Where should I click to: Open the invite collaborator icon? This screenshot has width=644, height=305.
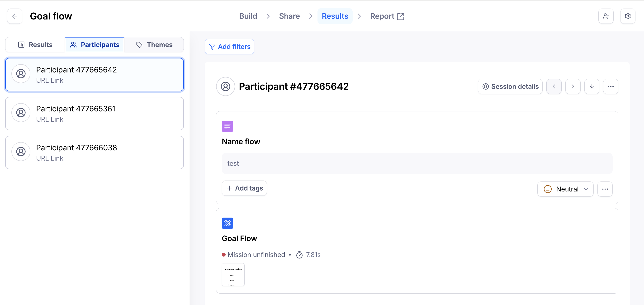point(606,16)
